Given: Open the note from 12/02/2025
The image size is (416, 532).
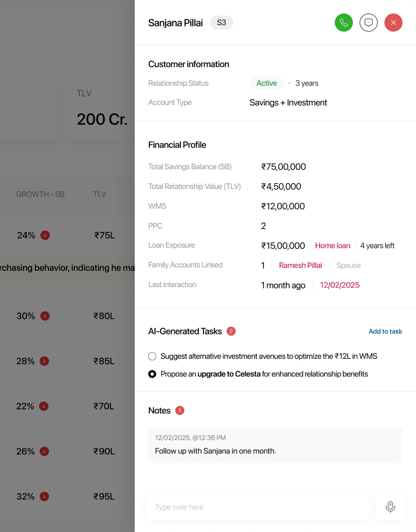Looking at the screenshot, I should (275, 445).
